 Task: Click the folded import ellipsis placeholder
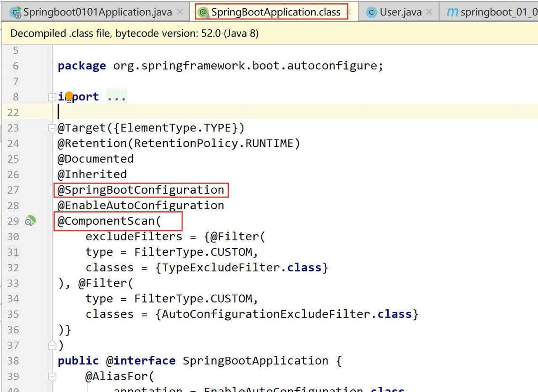tap(116, 97)
